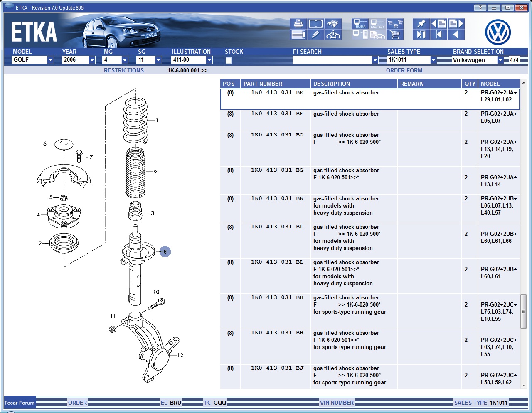Expand the ILLUSTRATION dropdown 411-00
The width and height of the screenshot is (532, 413).
click(x=209, y=60)
